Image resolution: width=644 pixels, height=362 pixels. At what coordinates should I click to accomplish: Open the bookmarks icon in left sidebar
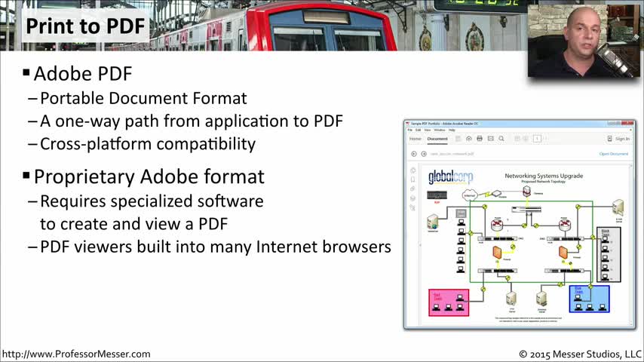[412, 179]
